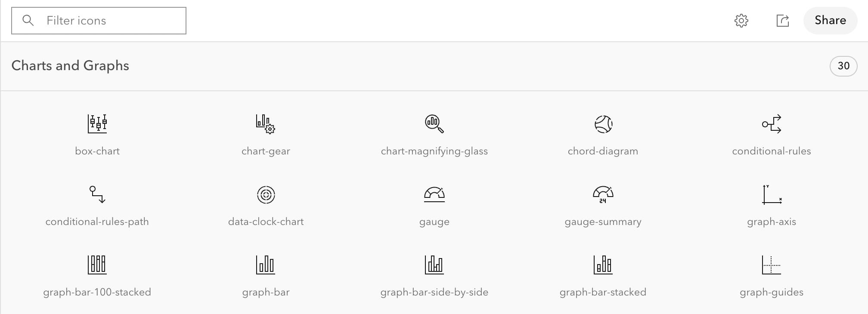
Task: Click the graph-bar icon
Action: (x=266, y=265)
